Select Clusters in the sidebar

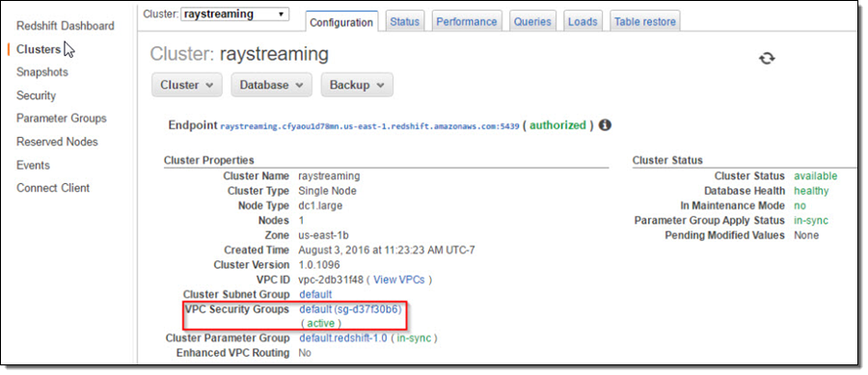click(x=39, y=49)
